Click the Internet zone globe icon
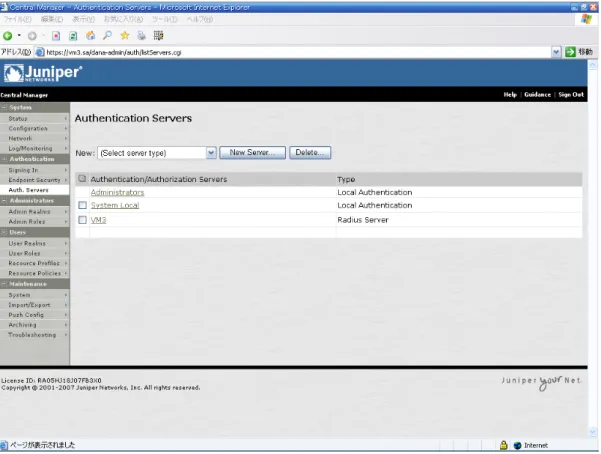 (x=517, y=445)
